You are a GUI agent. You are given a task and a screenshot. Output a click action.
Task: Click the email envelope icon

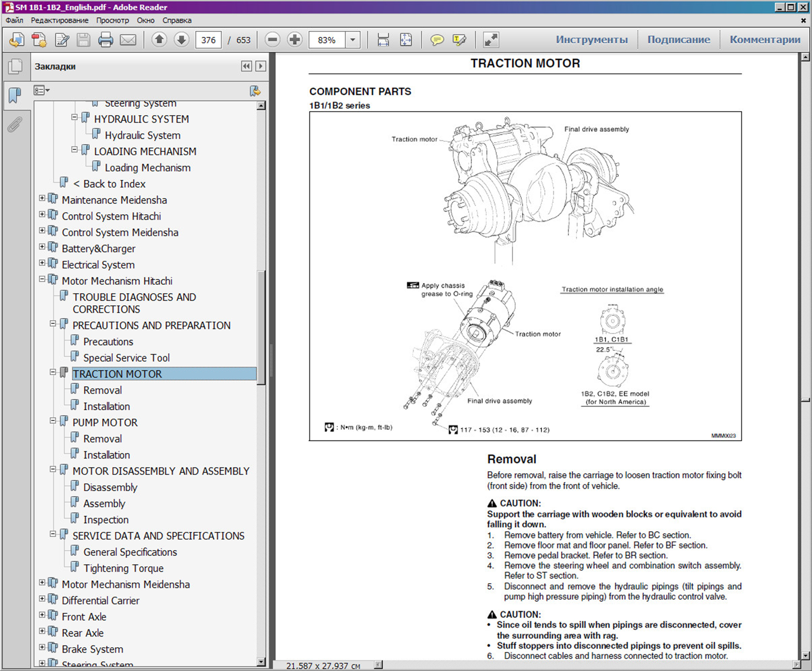(128, 40)
